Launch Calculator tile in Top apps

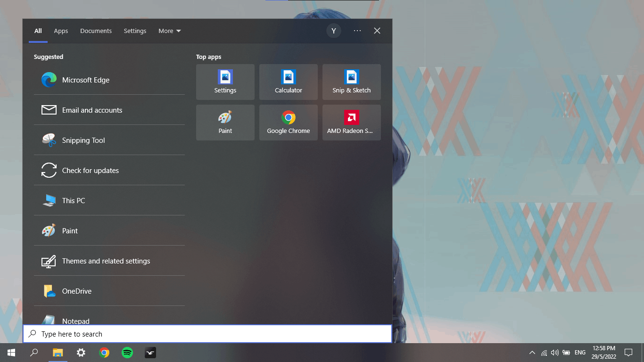(289, 82)
